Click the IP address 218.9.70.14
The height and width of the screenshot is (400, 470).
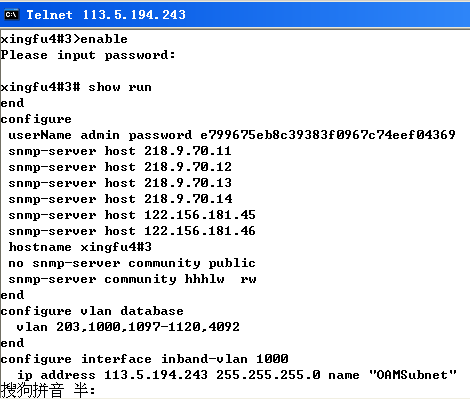click(188, 199)
